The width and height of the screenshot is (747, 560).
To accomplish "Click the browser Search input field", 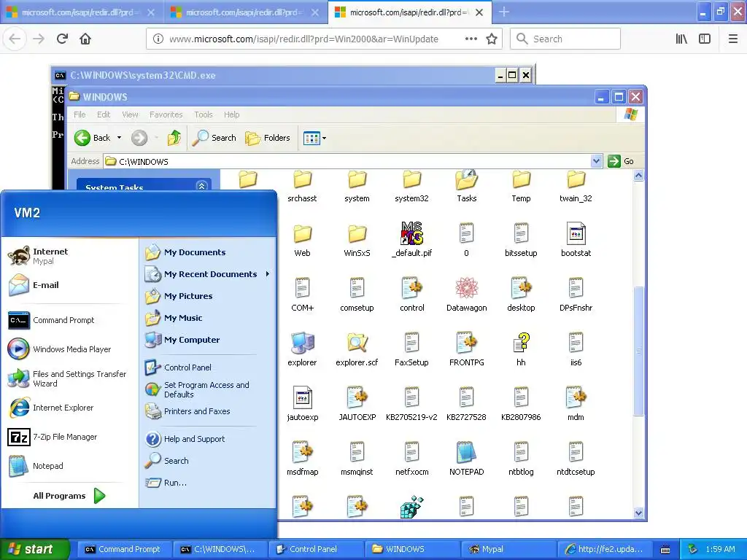I will click(x=565, y=39).
